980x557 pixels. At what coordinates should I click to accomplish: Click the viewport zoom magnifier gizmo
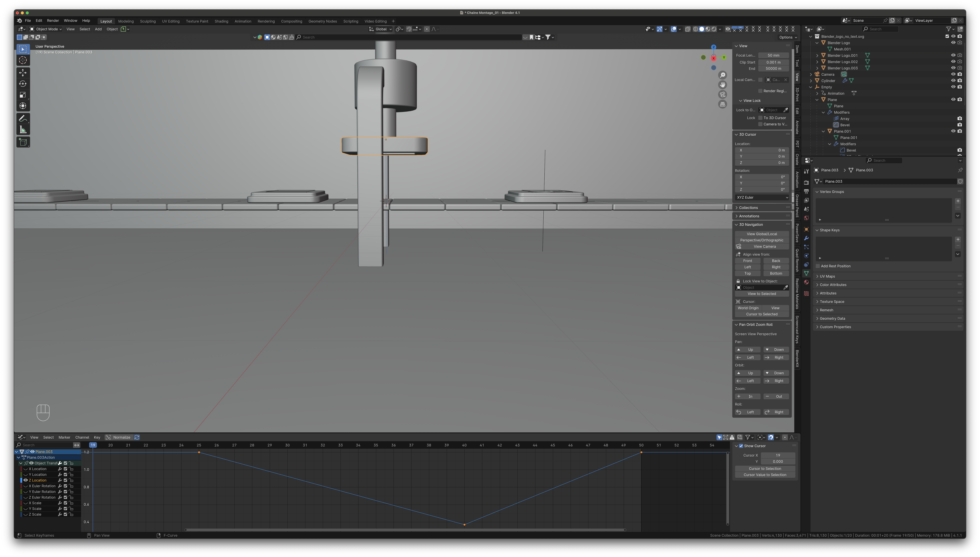(x=722, y=75)
